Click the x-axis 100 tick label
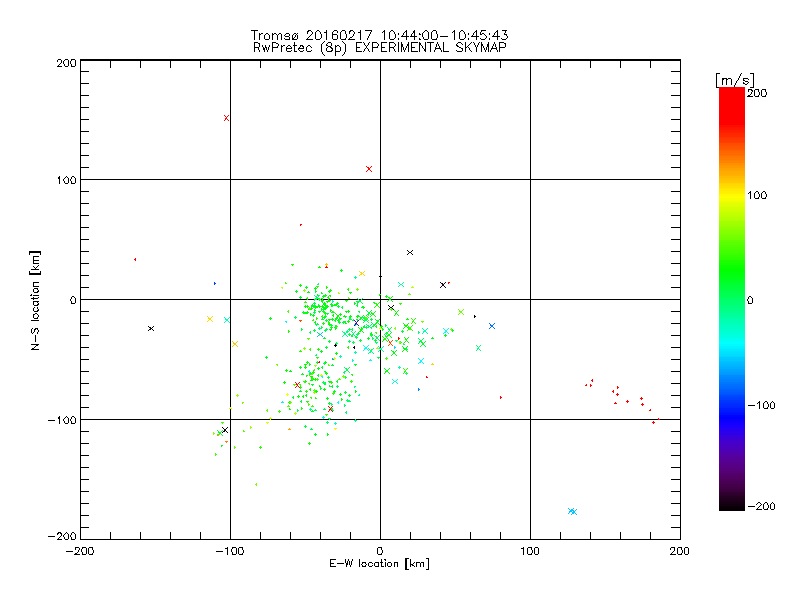Viewport: 800px width, 600px height. pos(530,551)
